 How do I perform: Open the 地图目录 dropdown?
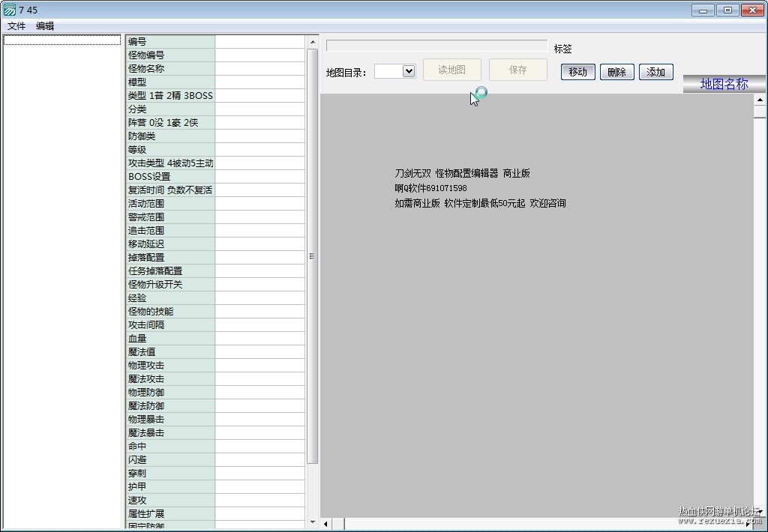(x=409, y=71)
